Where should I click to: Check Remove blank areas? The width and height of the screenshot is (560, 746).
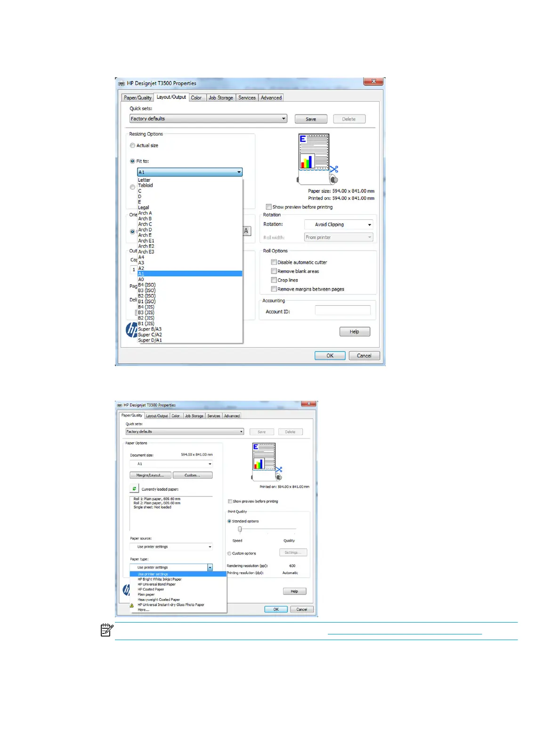[274, 271]
